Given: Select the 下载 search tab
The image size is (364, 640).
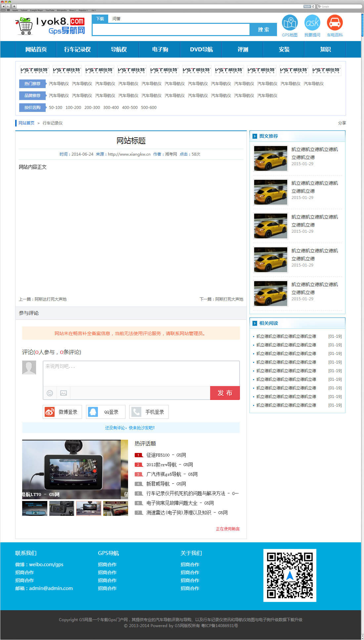Looking at the screenshot, I should (x=100, y=19).
